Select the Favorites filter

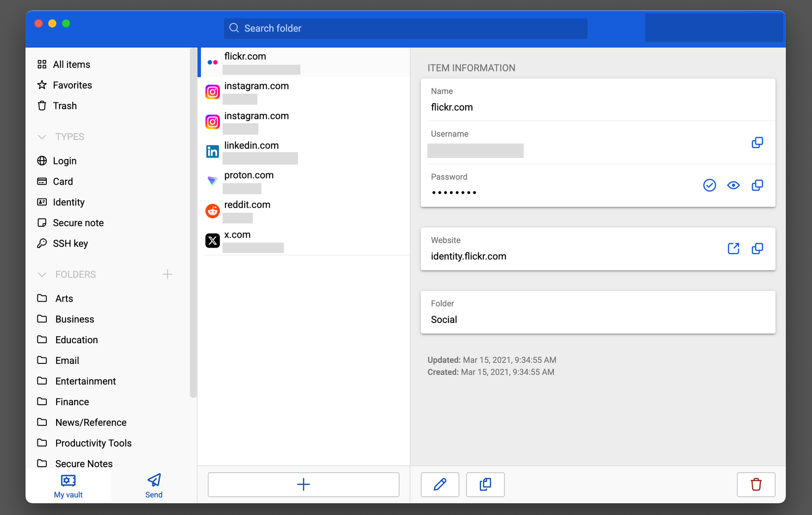point(72,85)
